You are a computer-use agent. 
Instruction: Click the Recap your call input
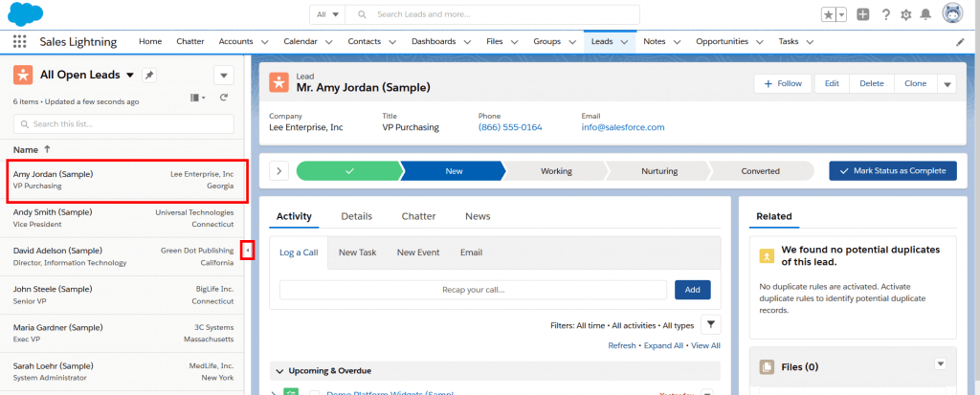pos(473,290)
